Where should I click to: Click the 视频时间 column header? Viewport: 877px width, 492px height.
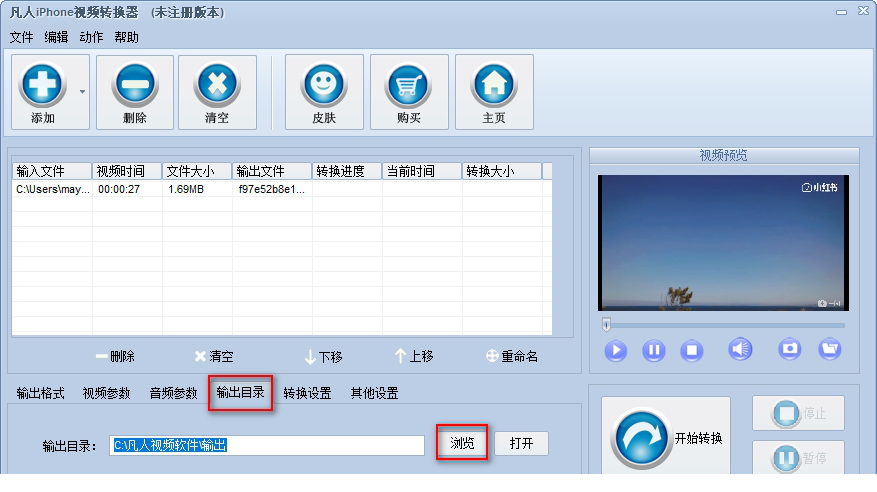pyautogui.click(x=127, y=171)
